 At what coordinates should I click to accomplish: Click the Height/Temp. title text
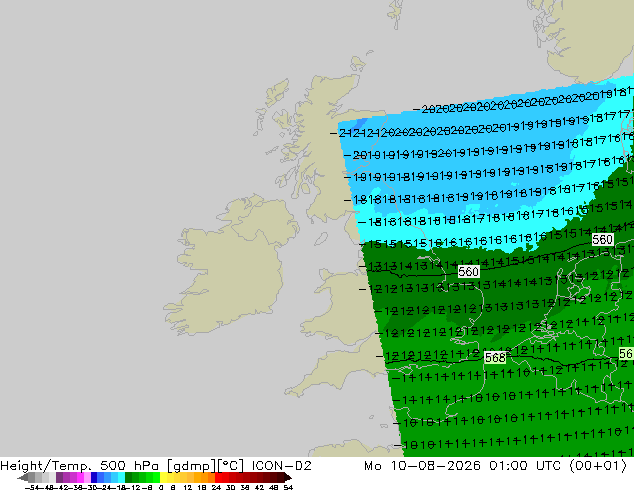pyautogui.click(x=45, y=466)
